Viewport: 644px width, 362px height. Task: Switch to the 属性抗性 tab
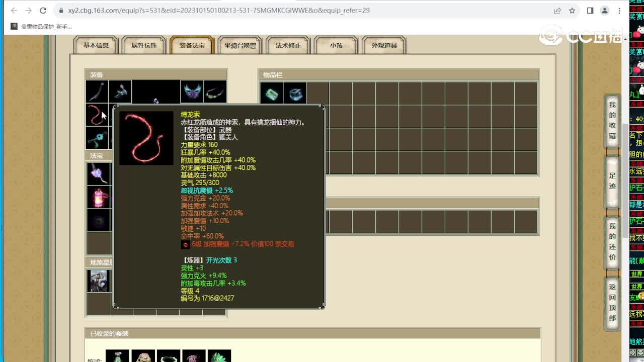[x=144, y=45]
